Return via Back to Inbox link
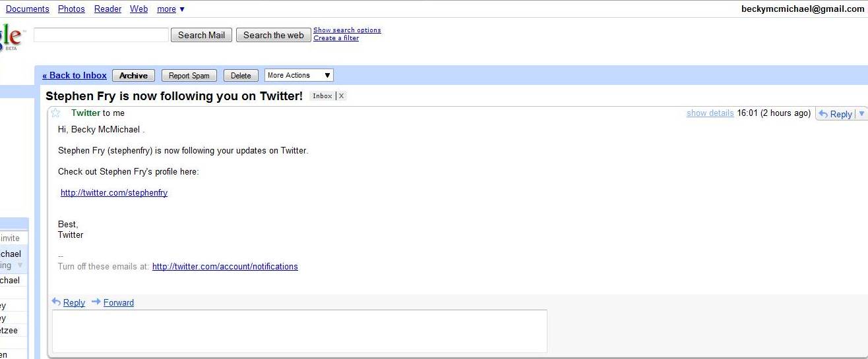 75,75
